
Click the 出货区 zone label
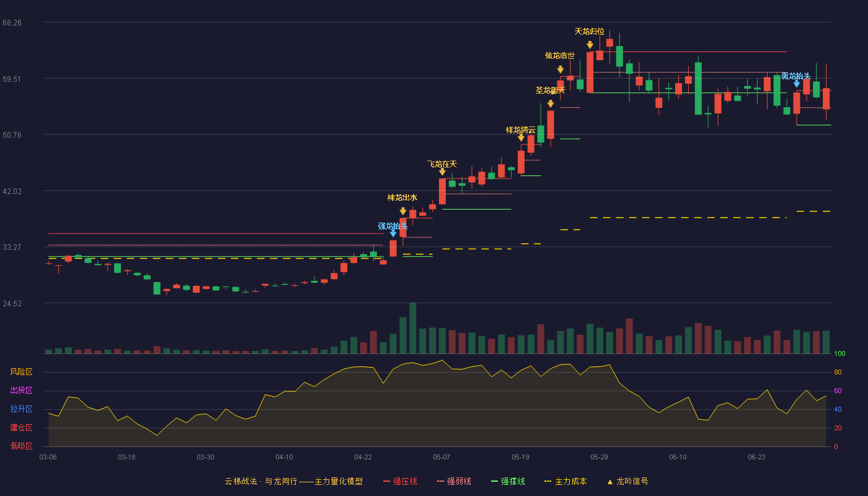21,391
